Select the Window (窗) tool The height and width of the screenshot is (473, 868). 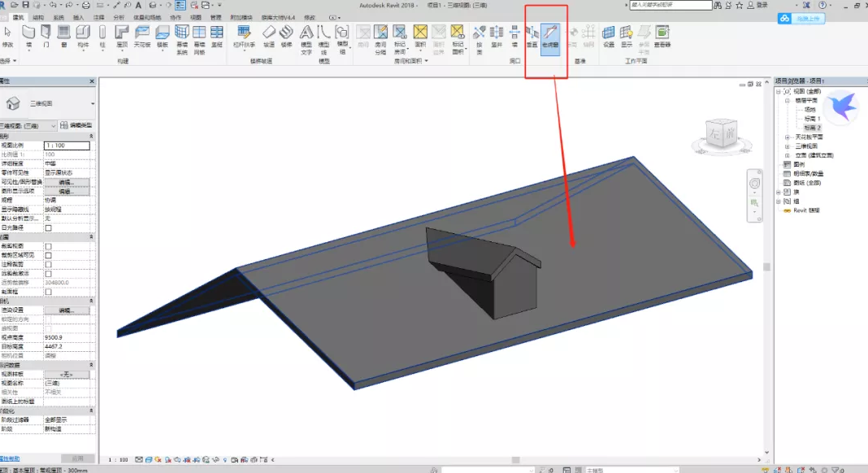click(x=64, y=37)
